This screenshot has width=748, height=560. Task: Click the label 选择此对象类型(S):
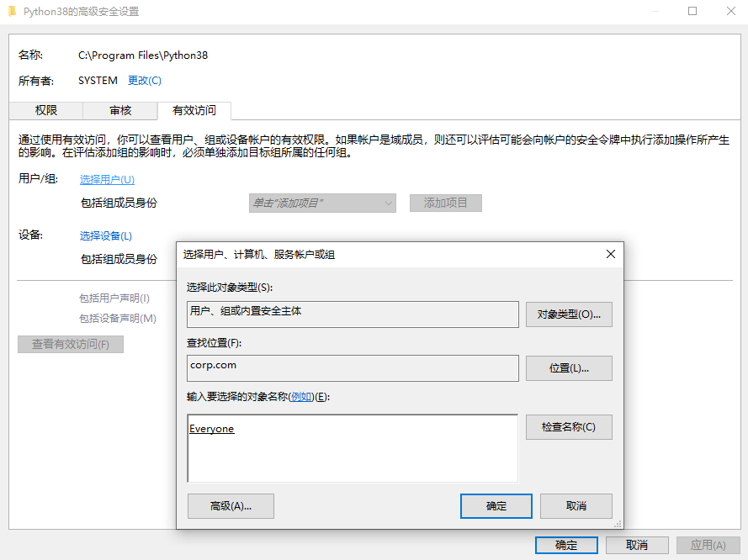coord(230,288)
